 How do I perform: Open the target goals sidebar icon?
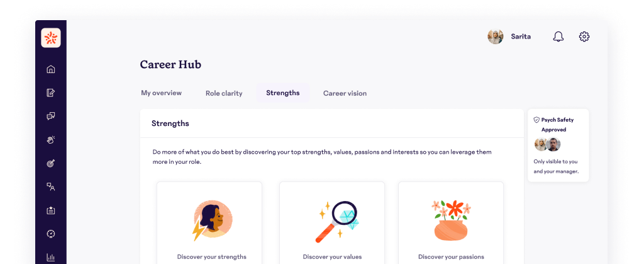click(51, 163)
